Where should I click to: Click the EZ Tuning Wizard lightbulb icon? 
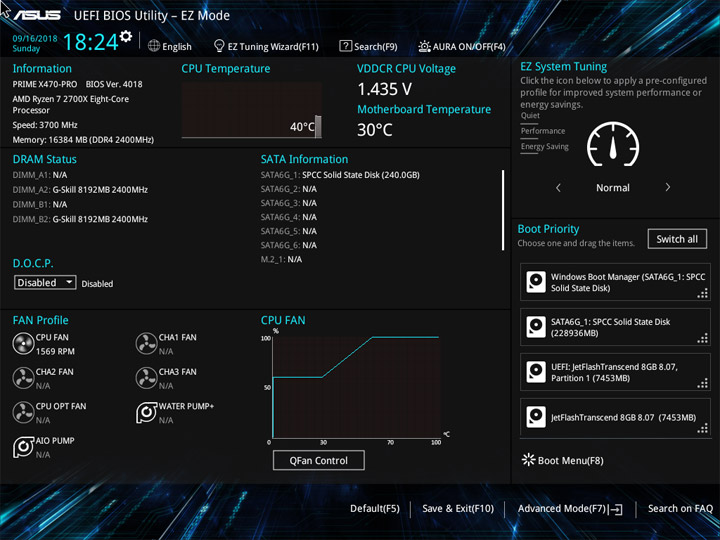click(219, 45)
